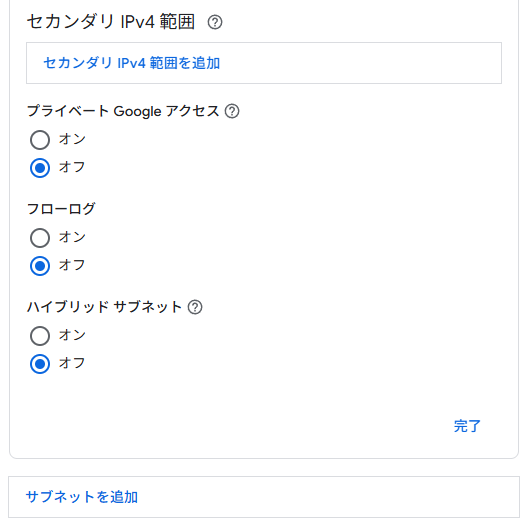531x525 pixels.
Task: Click the オフ label under プライベート Google アクセス
Action: (x=72, y=167)
